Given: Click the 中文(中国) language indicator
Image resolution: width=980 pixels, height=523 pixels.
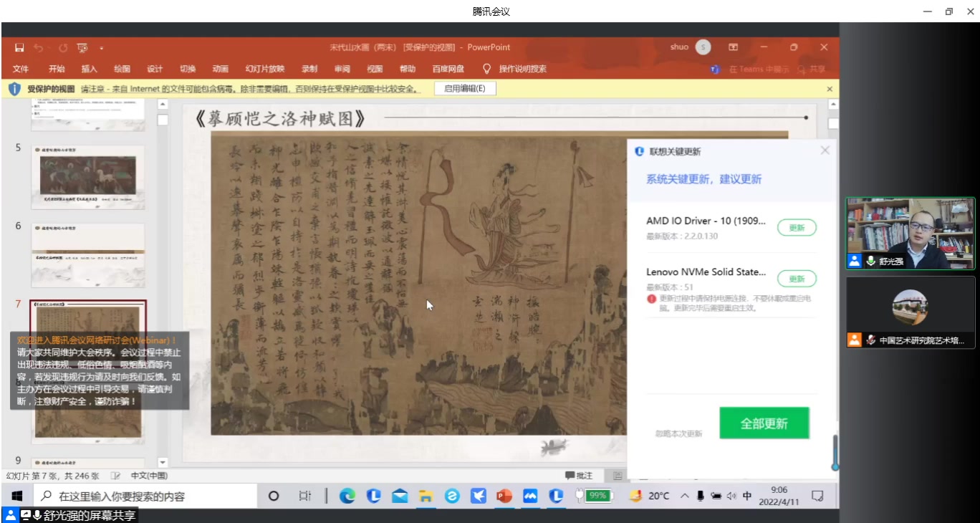Looking at the screenshot, I should (x=149, y=476).
